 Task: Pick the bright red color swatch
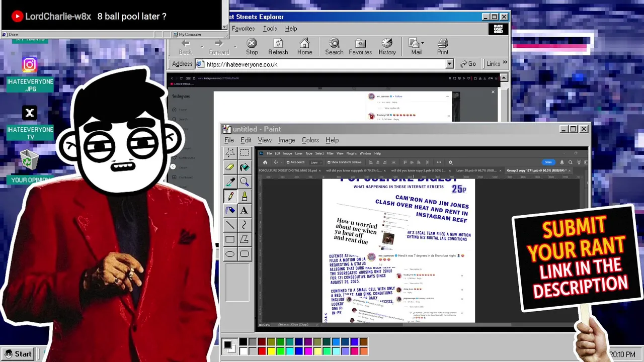tap(262, 351)
